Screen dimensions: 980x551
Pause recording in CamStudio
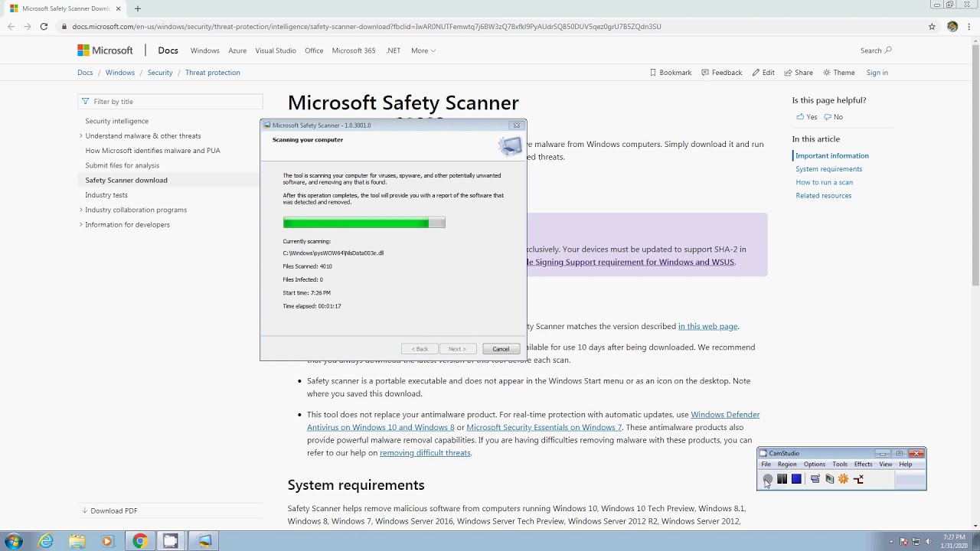(x=782, y=479)
